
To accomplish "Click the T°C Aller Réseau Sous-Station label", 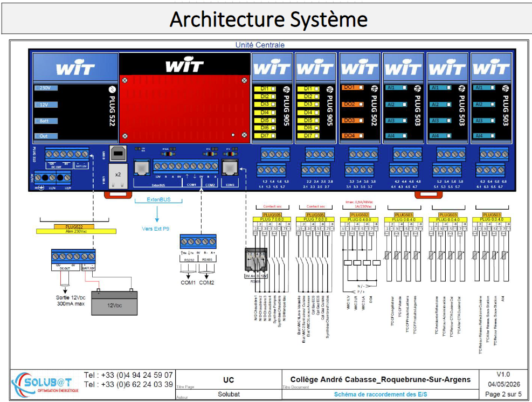I will coord(488,319).
